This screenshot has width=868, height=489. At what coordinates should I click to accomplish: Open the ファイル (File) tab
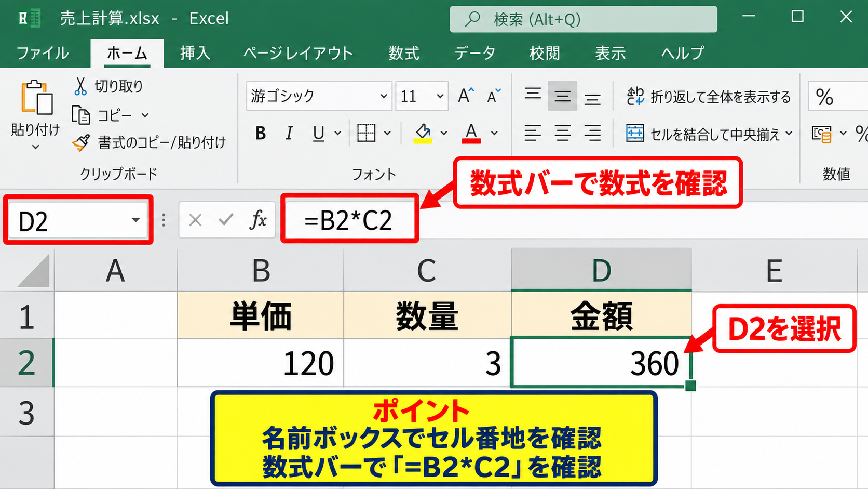coord(43,53)
